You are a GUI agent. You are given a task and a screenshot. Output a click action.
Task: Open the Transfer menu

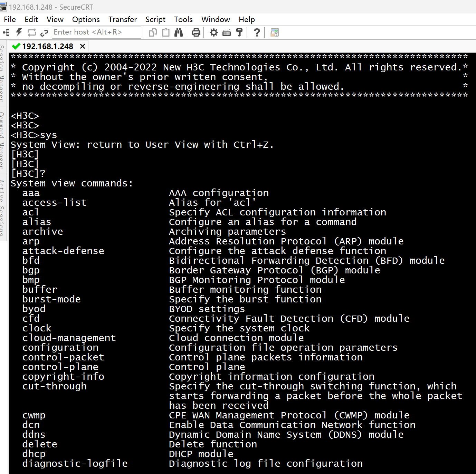[x=123, y=19]
